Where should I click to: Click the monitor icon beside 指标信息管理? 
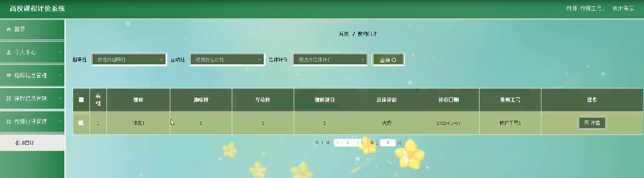pos(8,75)
